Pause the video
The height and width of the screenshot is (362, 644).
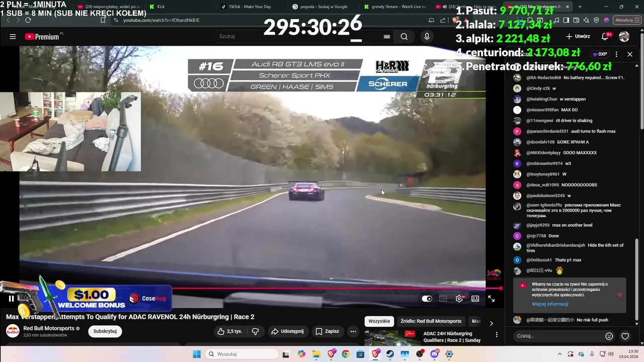pyautogui.click(x=11, y=299)
